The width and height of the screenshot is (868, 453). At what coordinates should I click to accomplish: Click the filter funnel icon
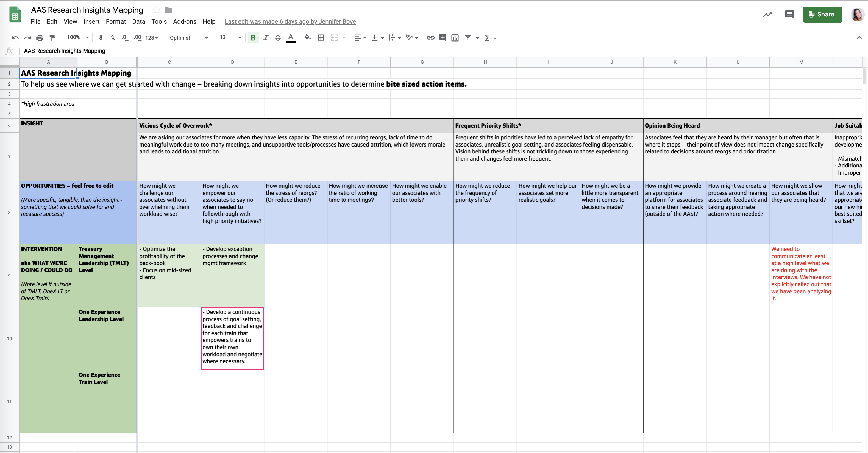click(468, 38)
